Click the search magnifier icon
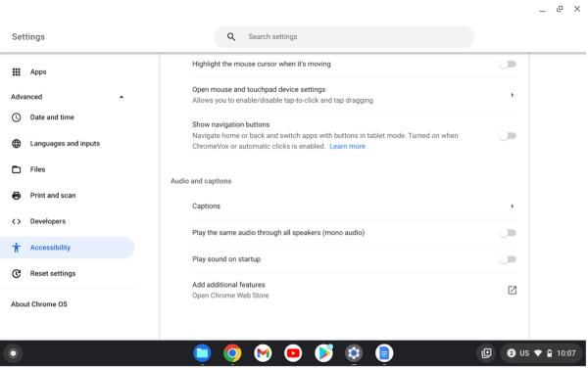 coord(231,36)
